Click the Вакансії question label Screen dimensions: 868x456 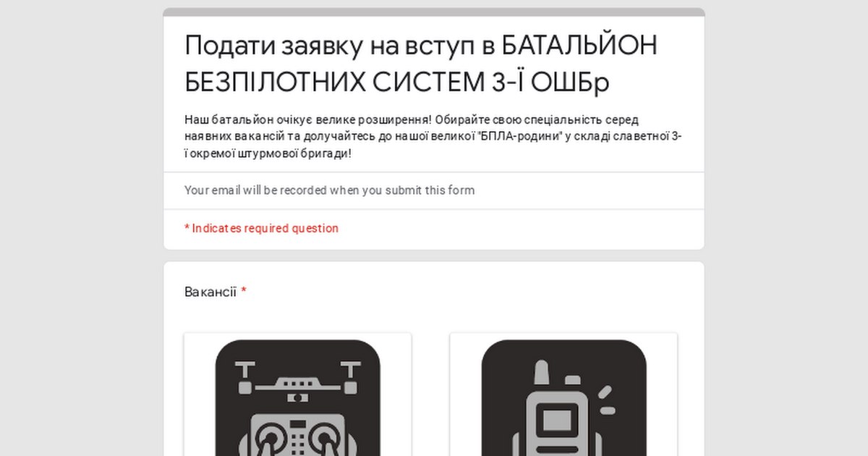(x=210, y=292)
